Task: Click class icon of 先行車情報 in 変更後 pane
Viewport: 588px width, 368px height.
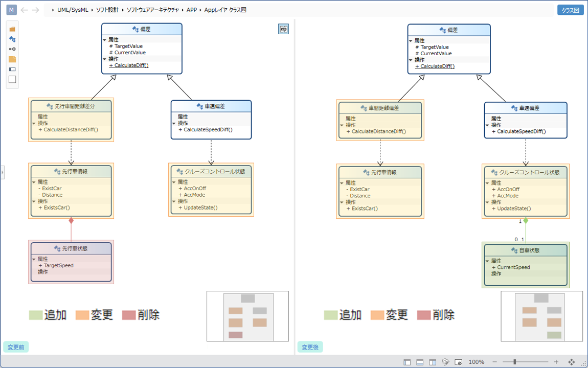Action: (x=367, y=172)
